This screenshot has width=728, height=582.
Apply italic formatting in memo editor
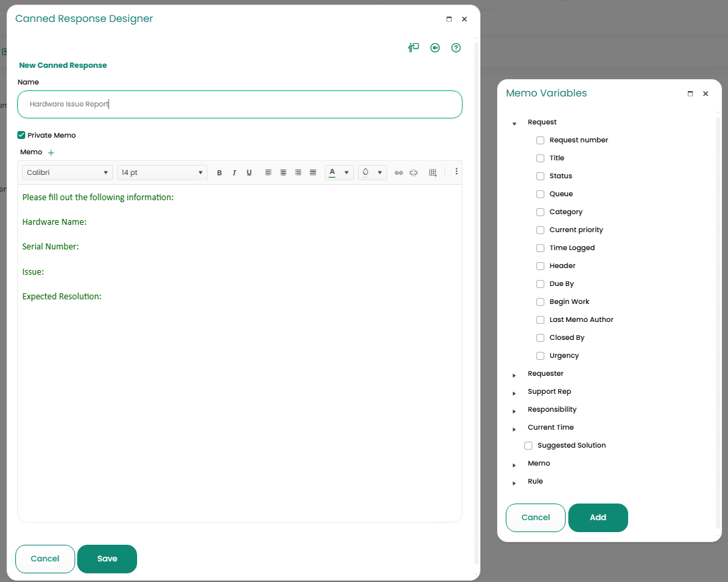coord(234,173)
